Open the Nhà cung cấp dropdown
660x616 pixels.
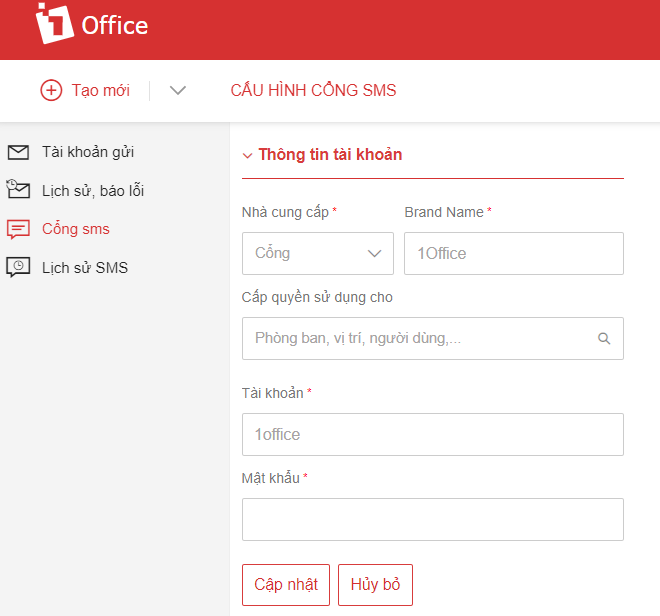click(x=318, y=253)
